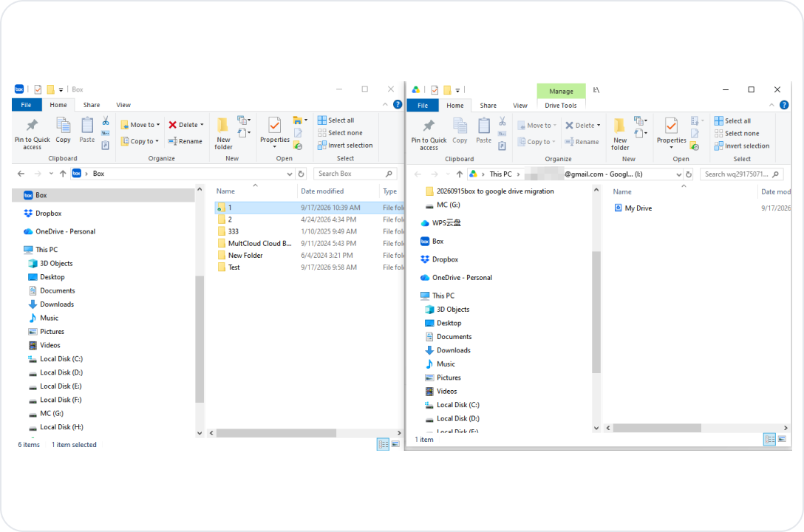Click Paste icon in Box window ribbon

coord(87,130)
